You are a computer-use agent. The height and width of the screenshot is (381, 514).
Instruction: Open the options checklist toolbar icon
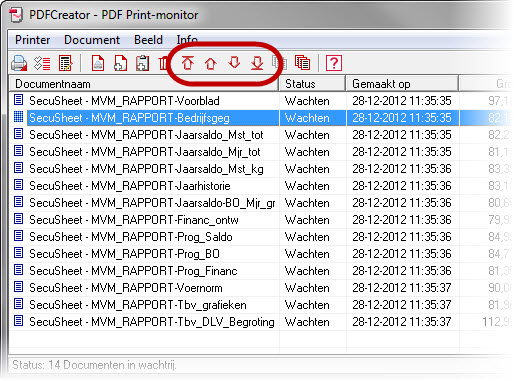42,63
